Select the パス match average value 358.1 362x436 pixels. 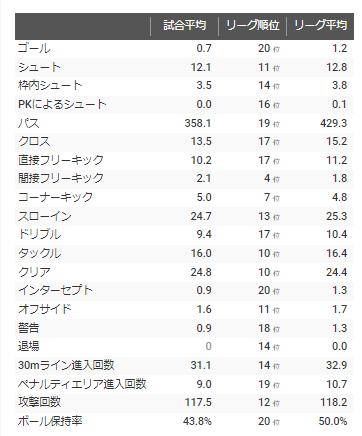198,124
